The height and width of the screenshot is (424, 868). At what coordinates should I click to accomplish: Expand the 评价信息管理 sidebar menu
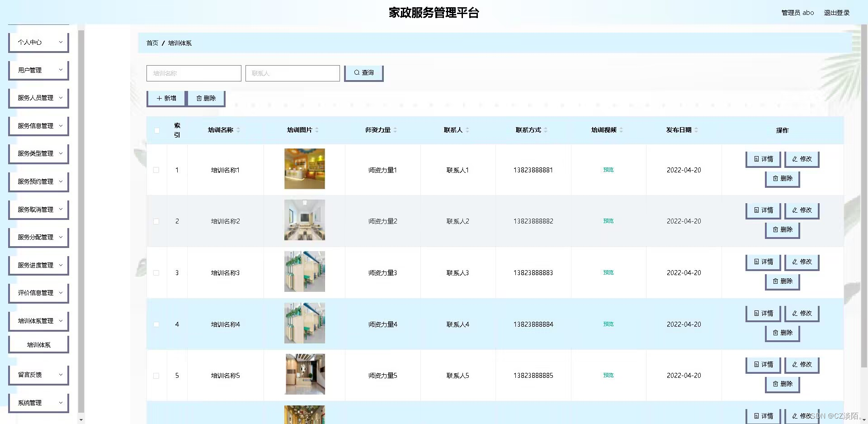click(x=38, y=293)
